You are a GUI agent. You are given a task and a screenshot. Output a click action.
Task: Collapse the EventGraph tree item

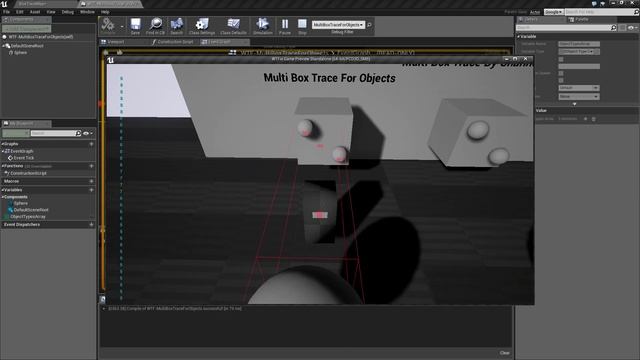(3, 151)
